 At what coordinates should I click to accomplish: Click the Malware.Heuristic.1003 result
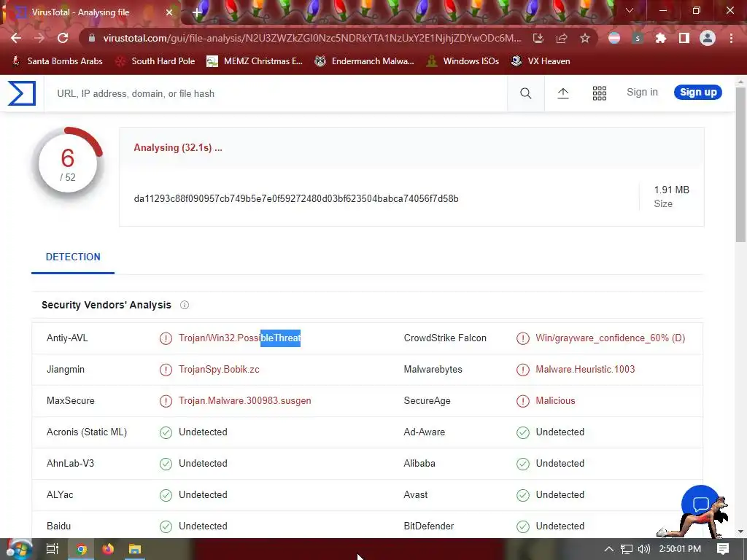tap(585, 370)
